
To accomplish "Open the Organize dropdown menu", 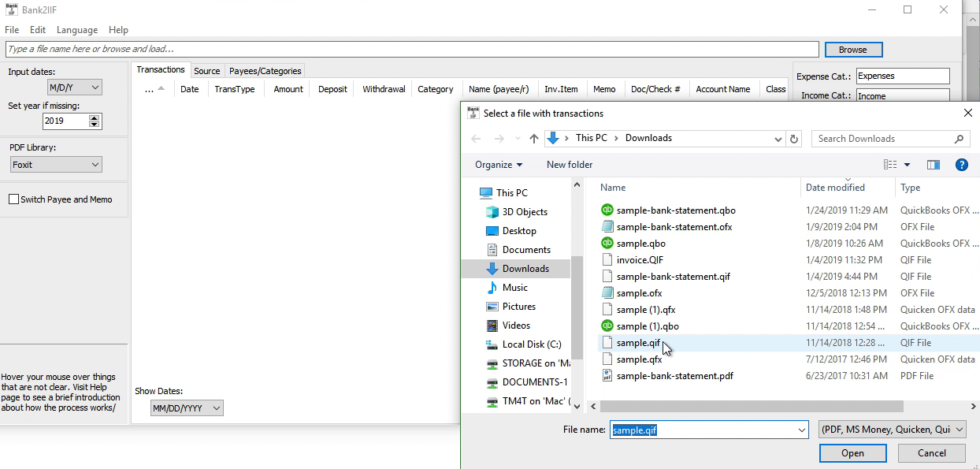I will pyautogui.click(x=499, y=165).
